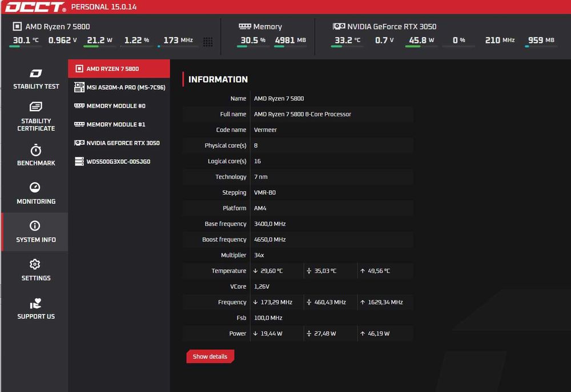Screen dimensions: 571x392
Task: Open the Settings gear icon
Action: pos(35,264)
